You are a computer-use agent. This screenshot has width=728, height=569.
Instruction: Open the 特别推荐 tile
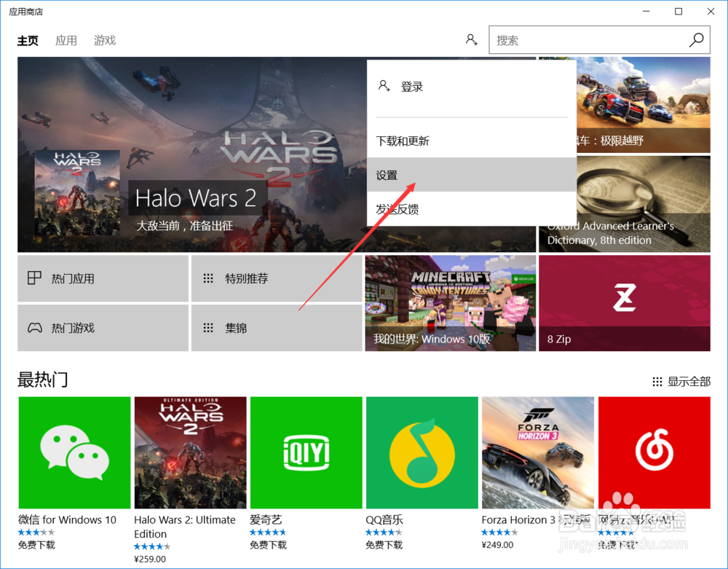tap(277, 278)
